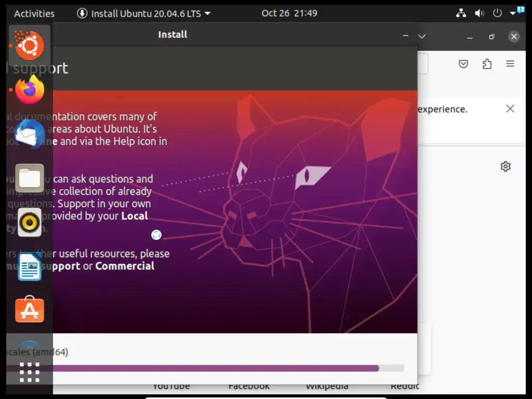Open the network status indicator
Screen dimensions: 532x399
(461, 13)
